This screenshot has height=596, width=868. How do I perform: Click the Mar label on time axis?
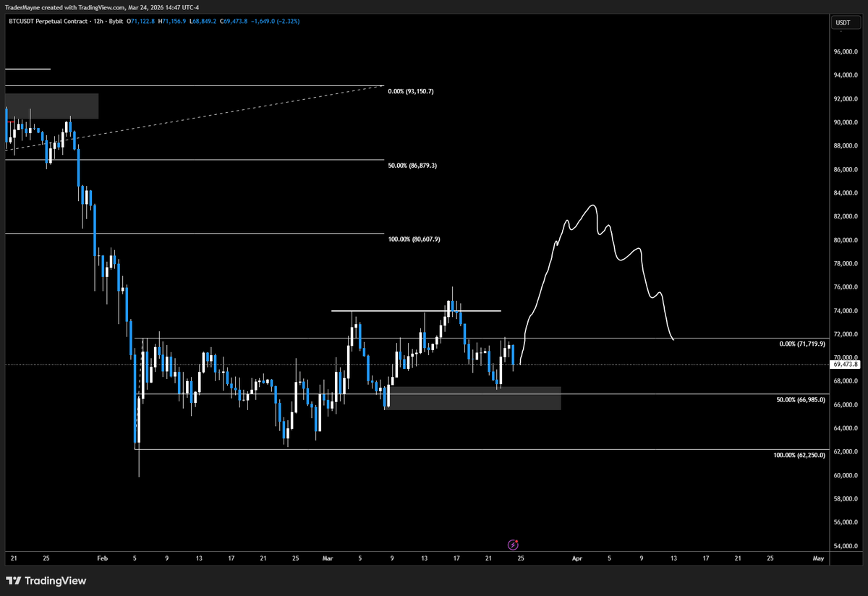pyautogui.click(x=328, y=558)
